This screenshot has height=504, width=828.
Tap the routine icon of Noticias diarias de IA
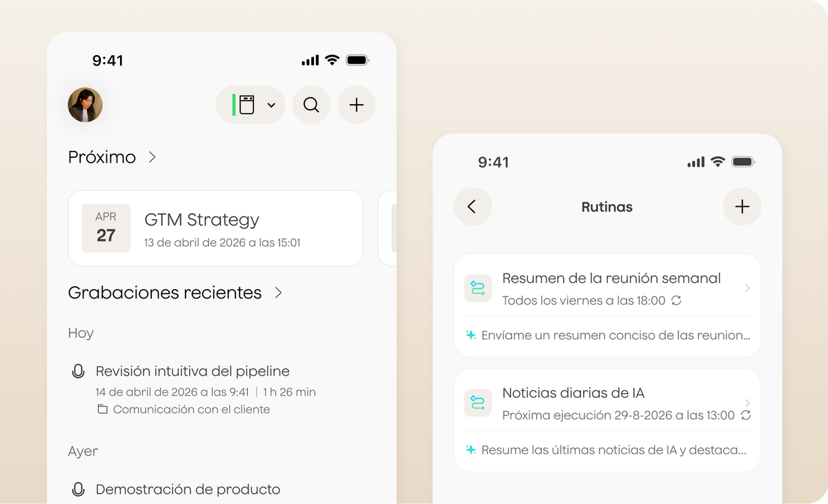[477, 403]
